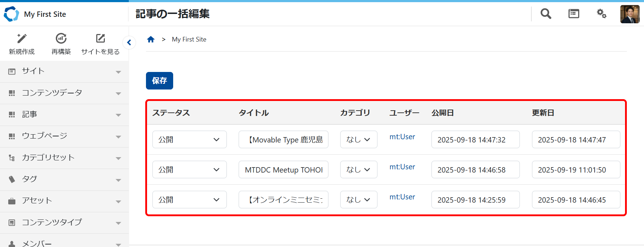Click the My First Site breadcrumb link
Viewport: 644px width, 247px height.
point(189,39)
